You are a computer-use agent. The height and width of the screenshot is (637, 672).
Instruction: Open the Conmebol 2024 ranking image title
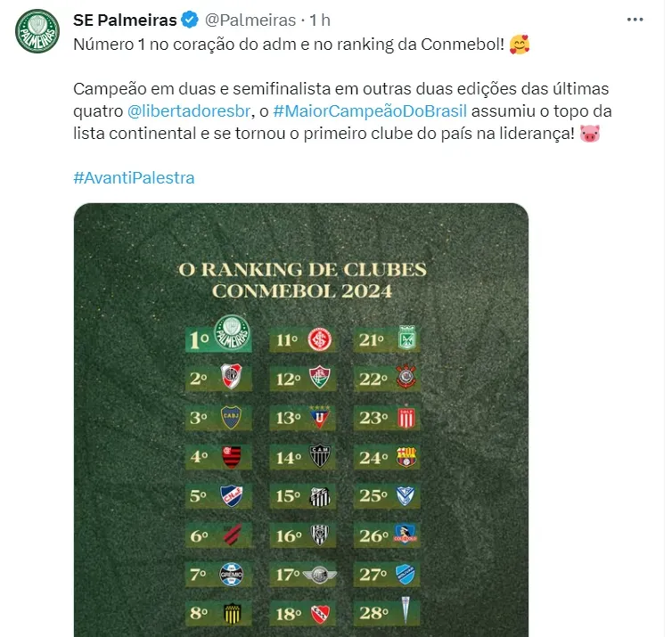[x=301, y=279]
